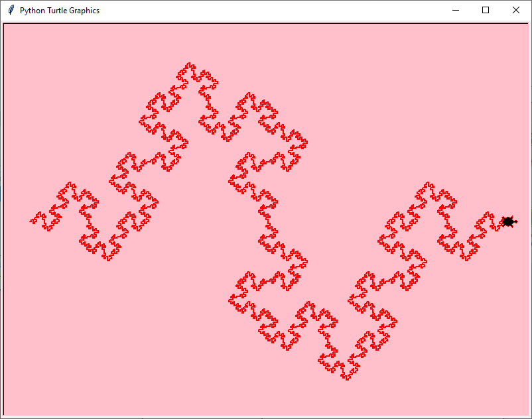Click the black turtle cursor shape
Image resolution: width=532 pixels, height=419 pixels.
509,221
